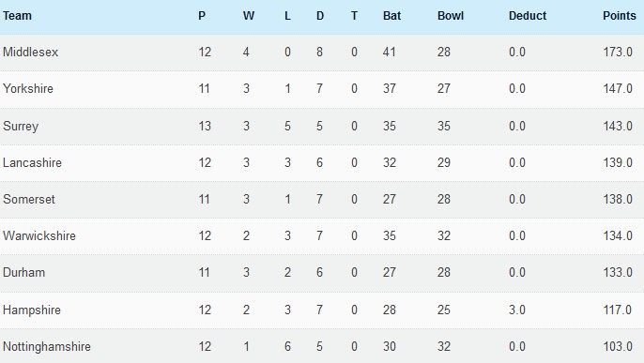Select the Deduct column header

click(x=528, y=16)
